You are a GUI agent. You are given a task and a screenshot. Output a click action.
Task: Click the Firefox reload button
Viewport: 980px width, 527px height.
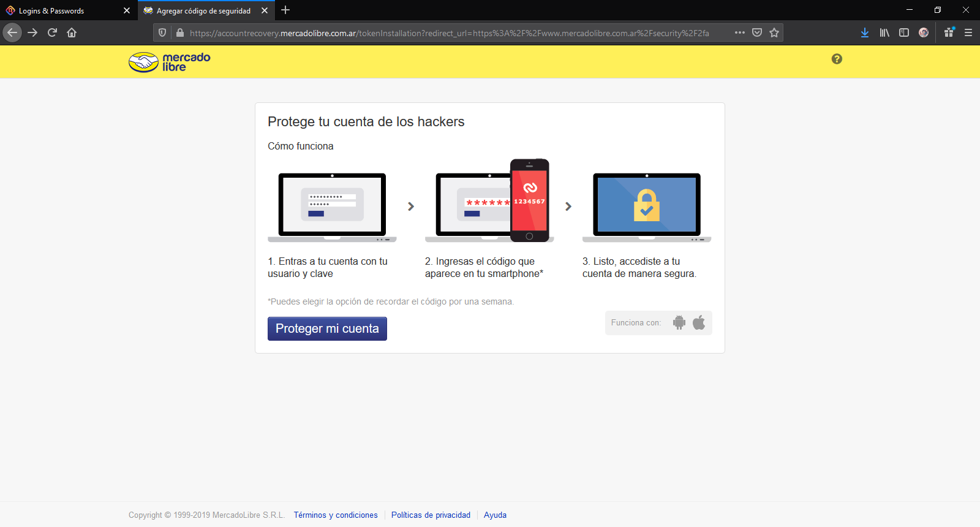pos(52,32)
